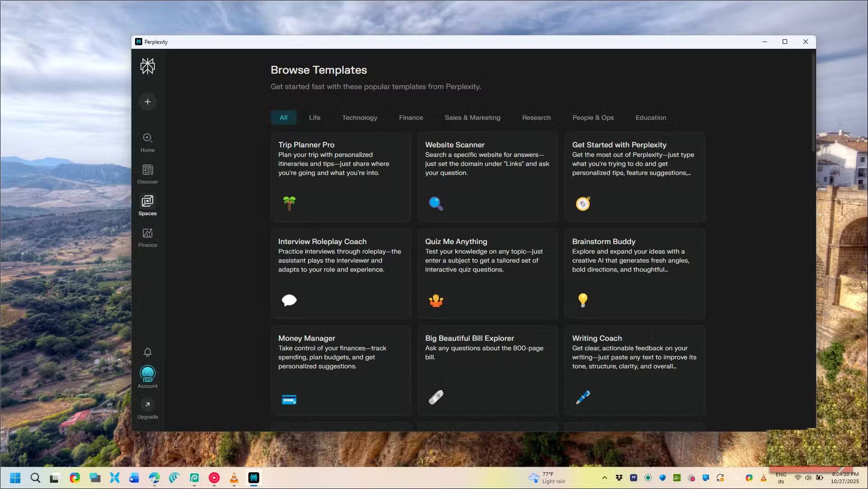Select the Spaces sidebar icon
This screenshot has width=868, height=489.
point(147,202)
